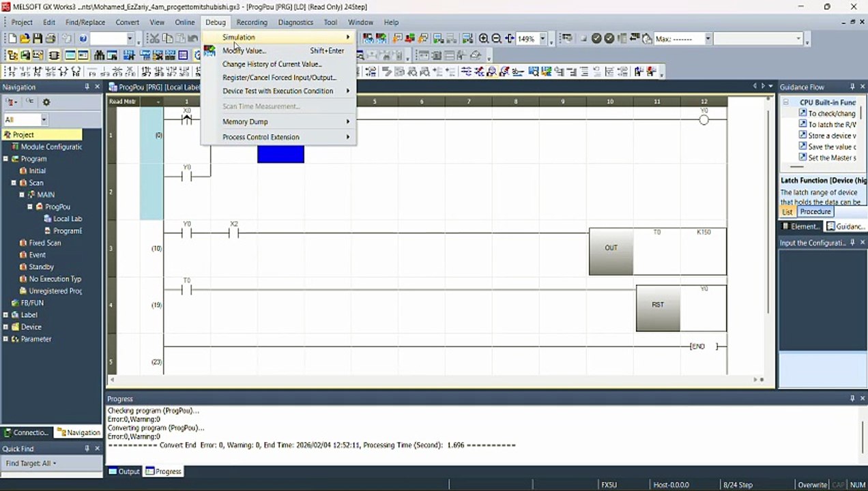The width and height of the screenshot is (868, 491).
Task: Open the All filter dropdown in Navigation
Action: tap(44, 119)
